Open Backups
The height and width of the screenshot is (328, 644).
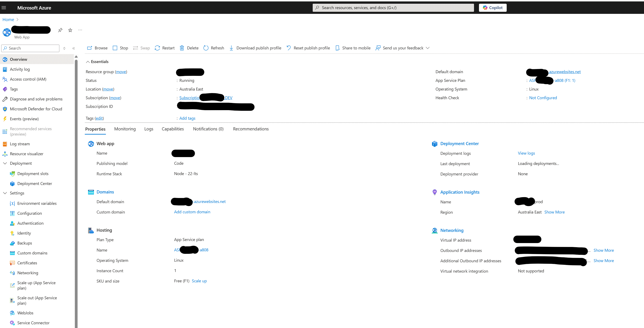tap(24, 243)
